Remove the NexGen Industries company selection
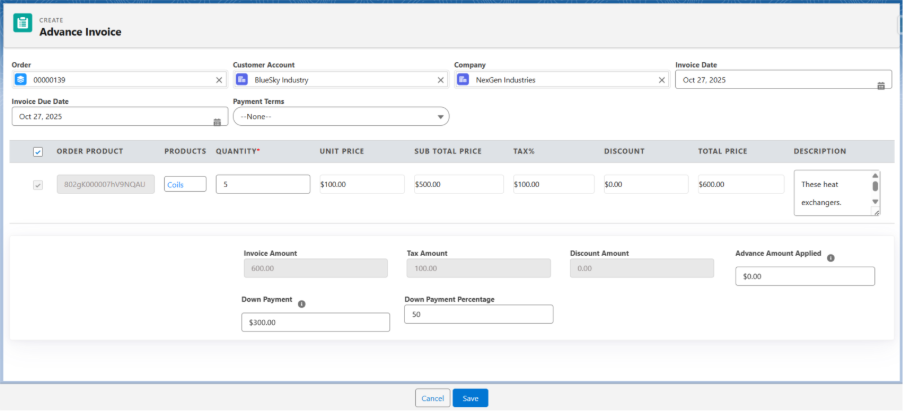The height and width of the screenshot is (411, 903). [x=661, y=80]
